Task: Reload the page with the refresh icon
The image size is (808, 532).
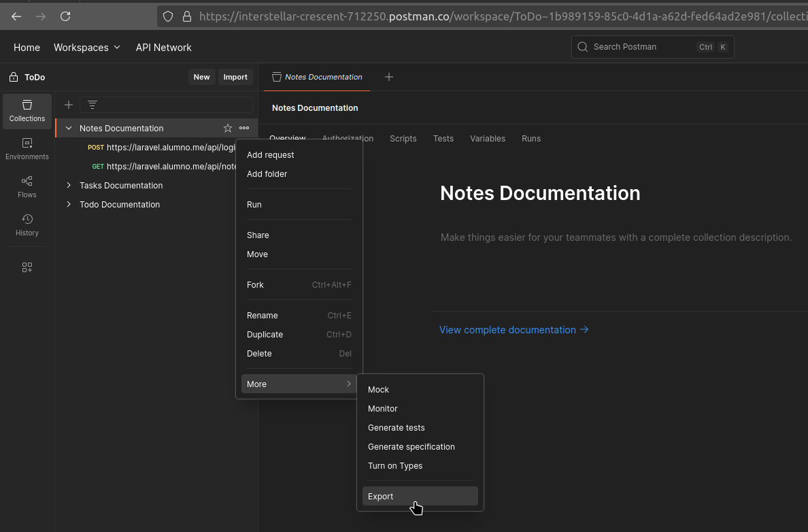Action: point(65,16)
